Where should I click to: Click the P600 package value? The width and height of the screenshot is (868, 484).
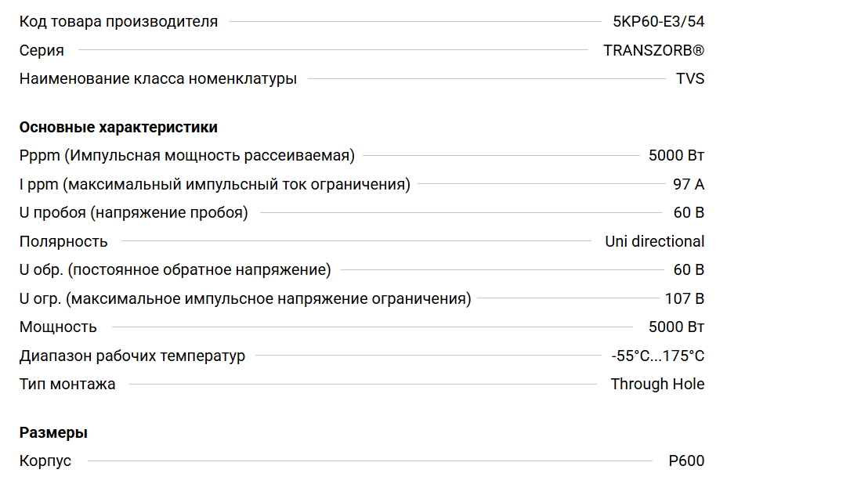click(686, 461)
